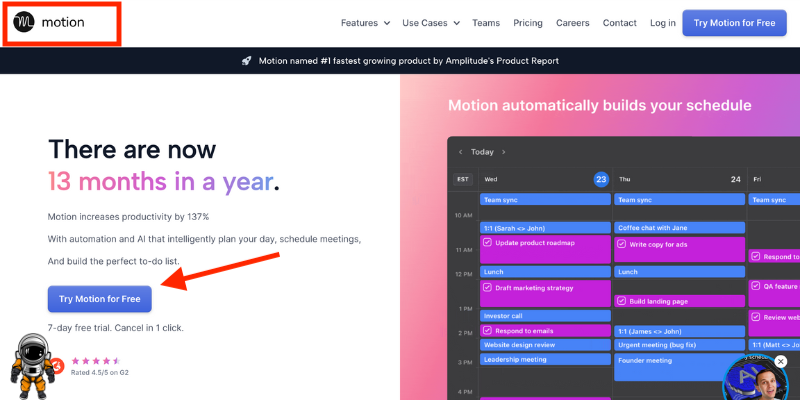Open the Leadership meeting event
800x400 pixels.
point(545,359)
